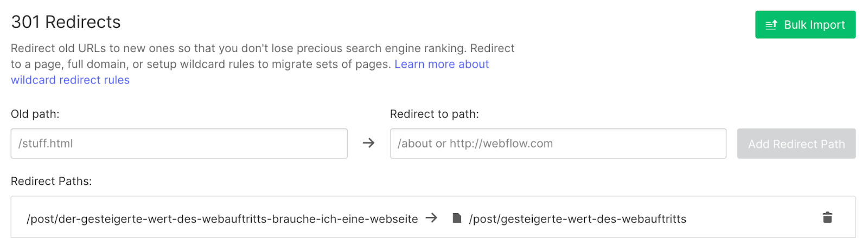Focus the Redirect to path input field
The height and width of the screenshot is (238, 868).
[558, 144]
